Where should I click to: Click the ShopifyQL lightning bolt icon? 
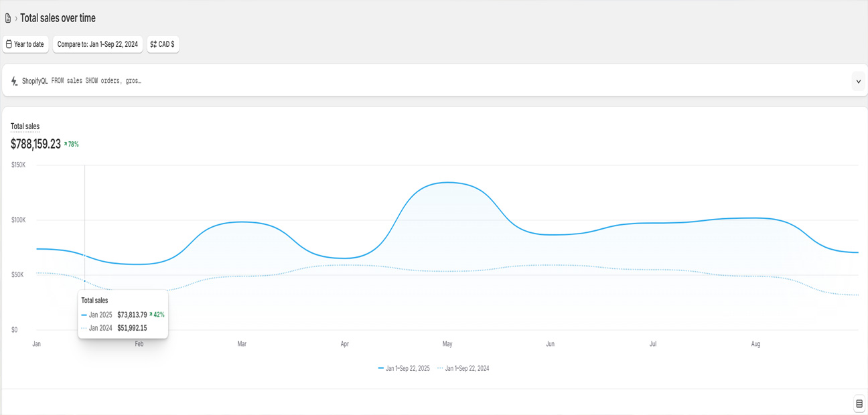pos(14,81)
